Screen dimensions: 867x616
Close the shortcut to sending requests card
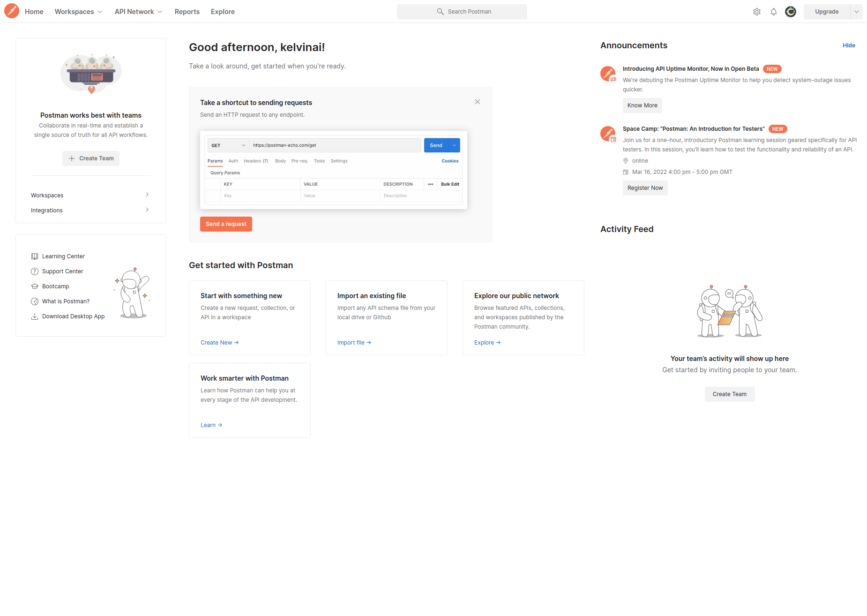478,102
